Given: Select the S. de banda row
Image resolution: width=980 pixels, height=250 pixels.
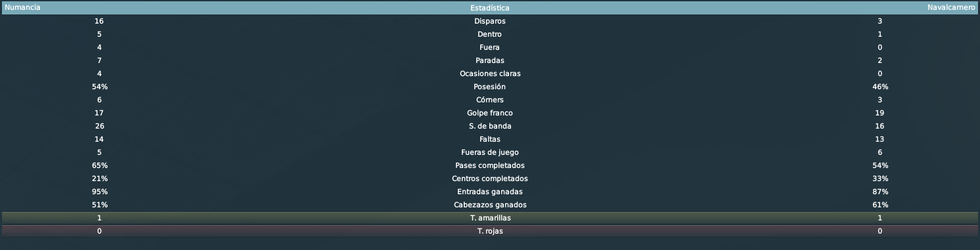Looking at the screenshot, I should pos(490,126).
